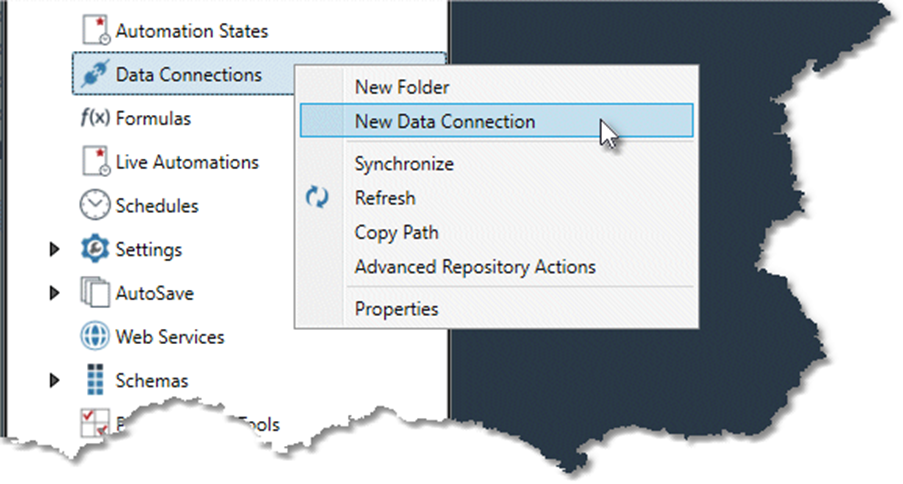Click the Data Connections plug icon
Image resolution: width=903 pixels, height=484 pixels.
click(94, 74)
